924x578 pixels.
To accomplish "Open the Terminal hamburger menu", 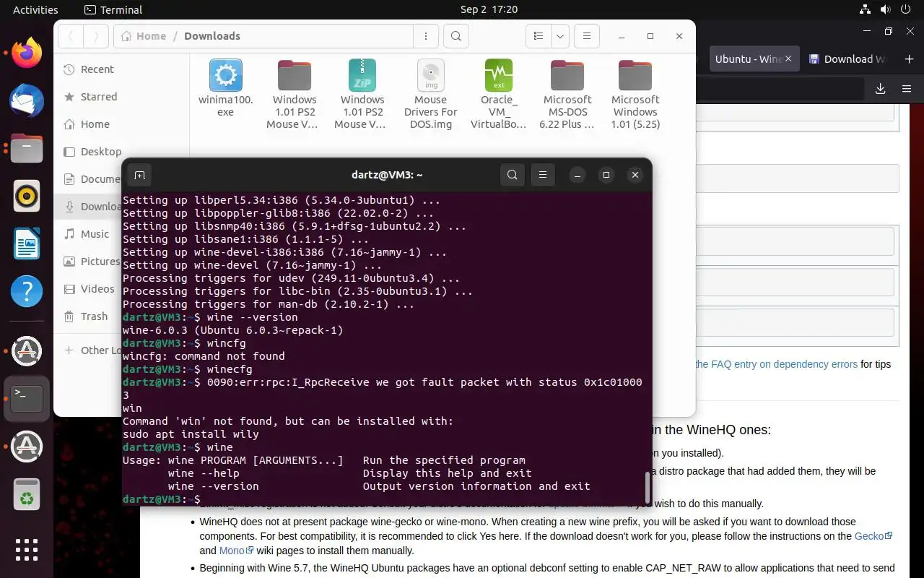I will [x=543, y=175].
